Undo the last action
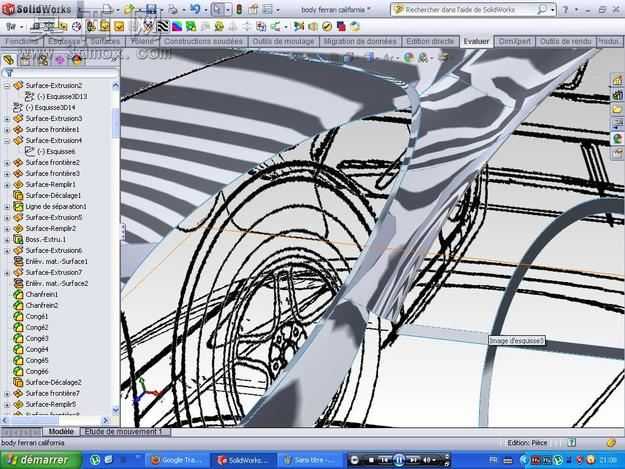 point(195,9)
